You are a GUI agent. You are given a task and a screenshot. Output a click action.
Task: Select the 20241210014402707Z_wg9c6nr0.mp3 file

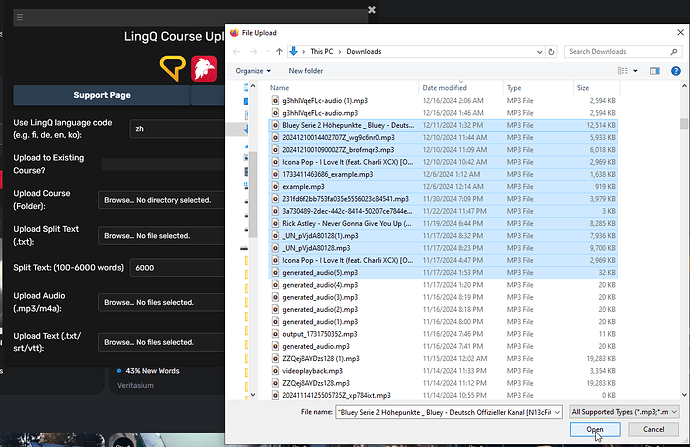click(443, 138)
